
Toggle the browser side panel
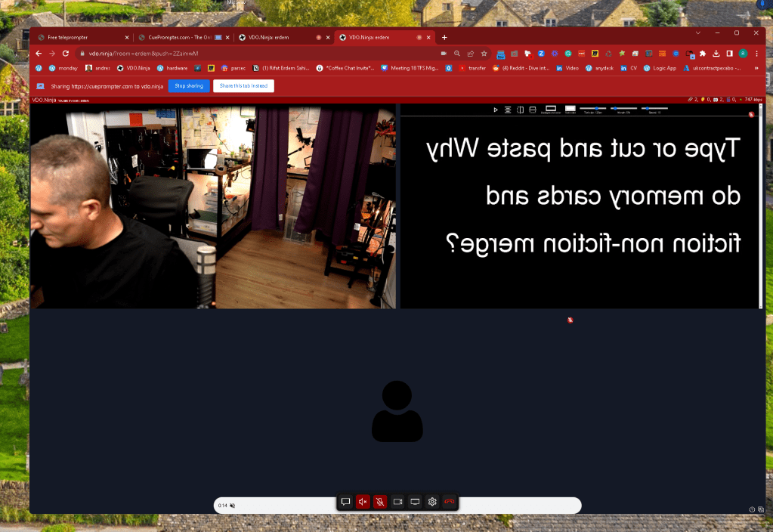730,53
